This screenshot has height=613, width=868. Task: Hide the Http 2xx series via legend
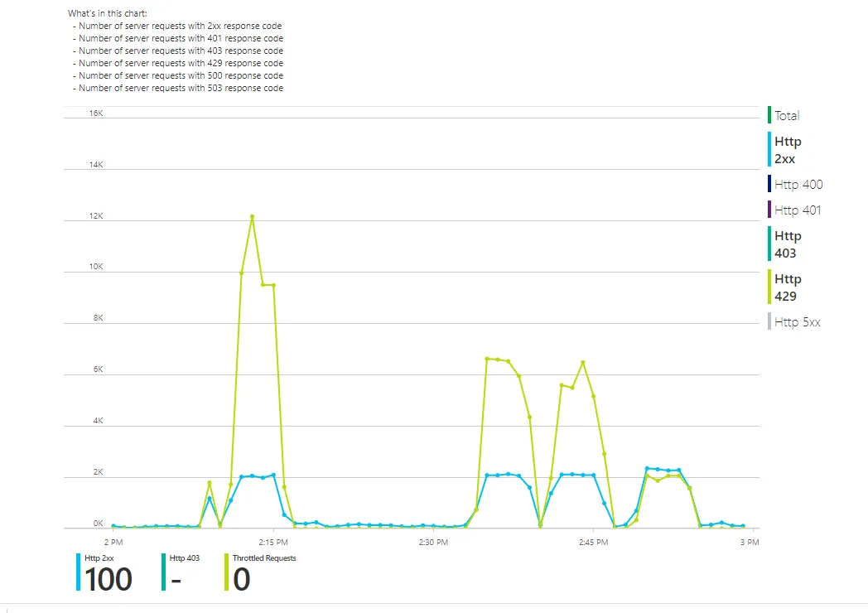[787, 150]
